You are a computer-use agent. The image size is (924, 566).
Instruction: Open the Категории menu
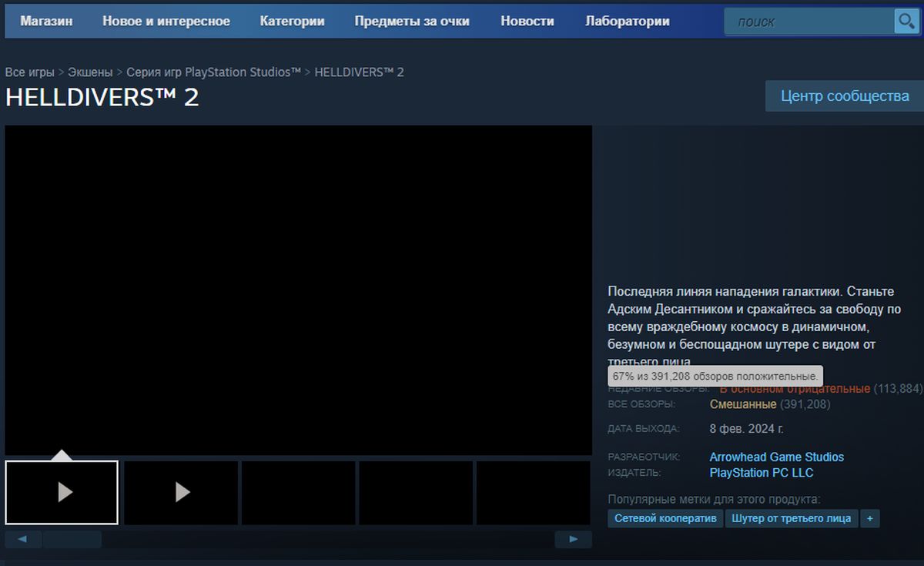click(x=293, y=21)
